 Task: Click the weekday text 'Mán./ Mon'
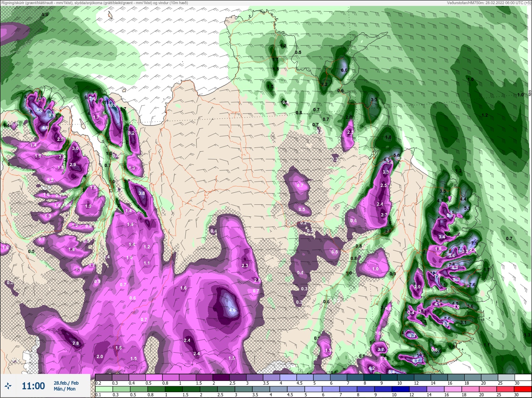click(x=64, y=389)
